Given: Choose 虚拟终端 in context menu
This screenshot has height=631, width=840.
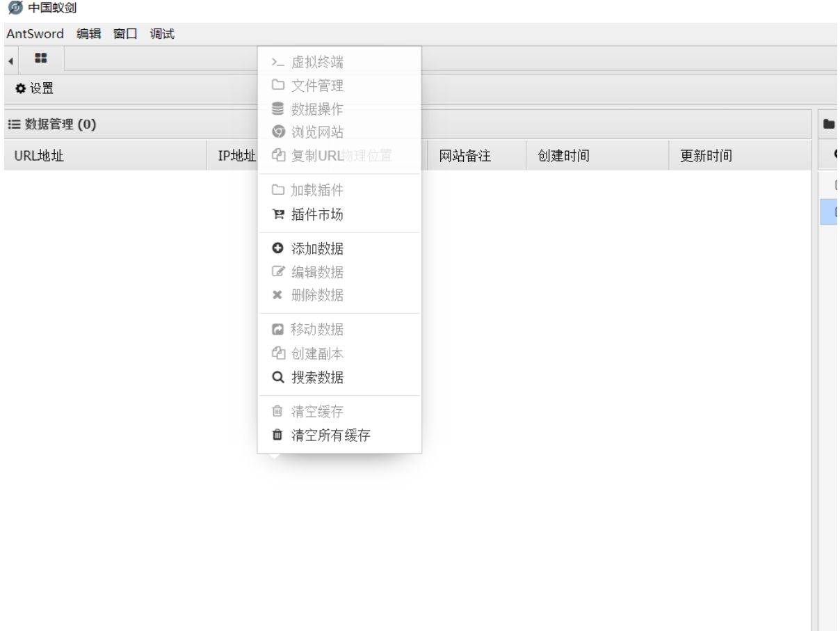Looking at the screenshot, I should click(339, 63).
